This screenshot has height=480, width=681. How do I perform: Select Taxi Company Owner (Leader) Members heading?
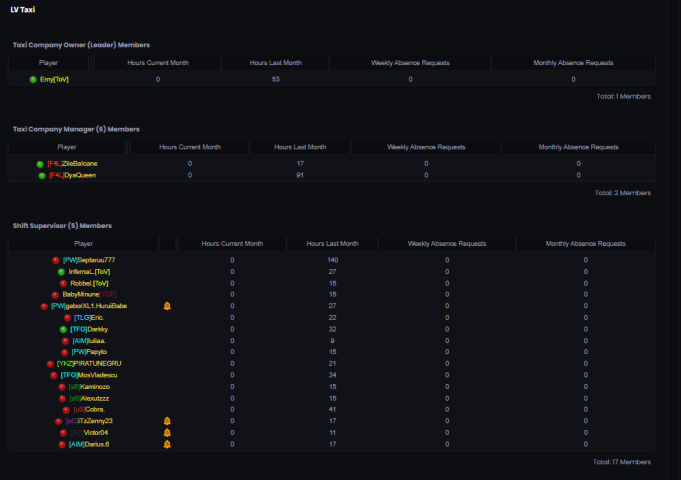point(81,45)
